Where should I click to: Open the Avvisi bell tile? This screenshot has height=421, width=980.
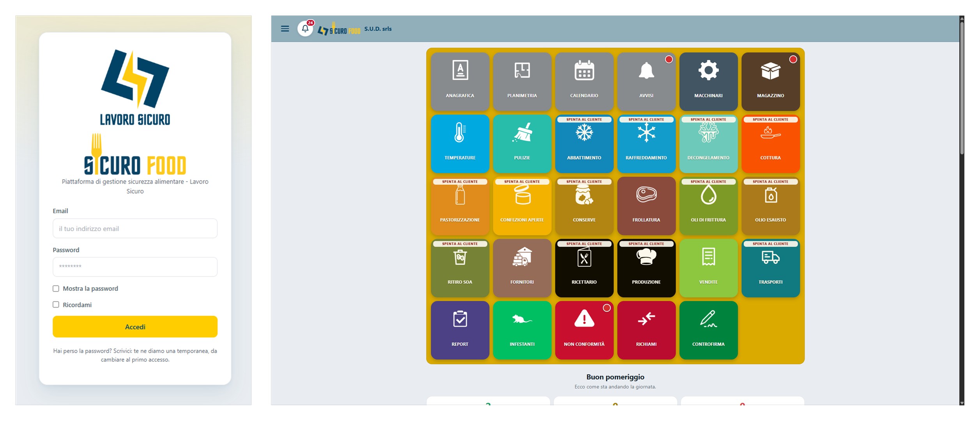pos(646,81)
